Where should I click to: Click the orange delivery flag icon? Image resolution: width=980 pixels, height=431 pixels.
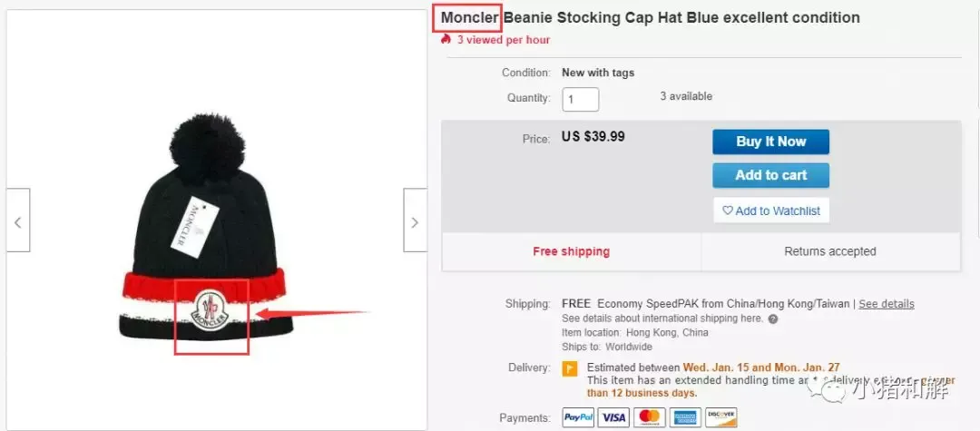tap(570, 368)
